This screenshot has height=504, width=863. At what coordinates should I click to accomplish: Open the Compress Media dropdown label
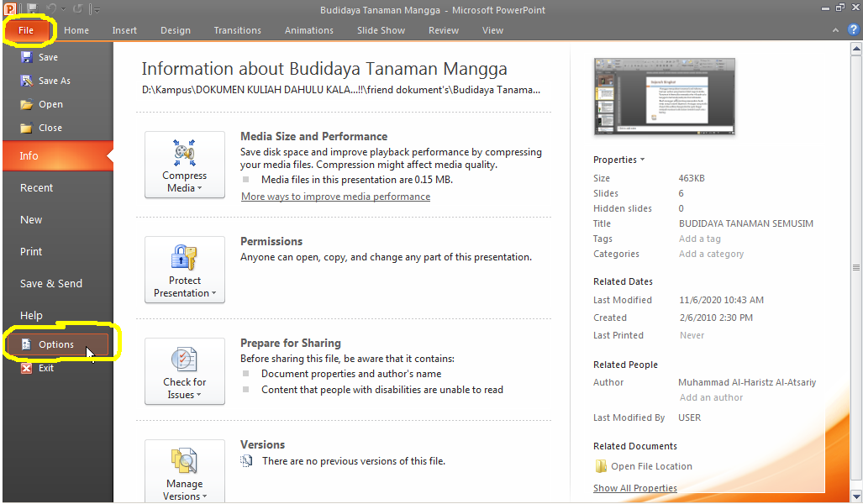[184, 181]
